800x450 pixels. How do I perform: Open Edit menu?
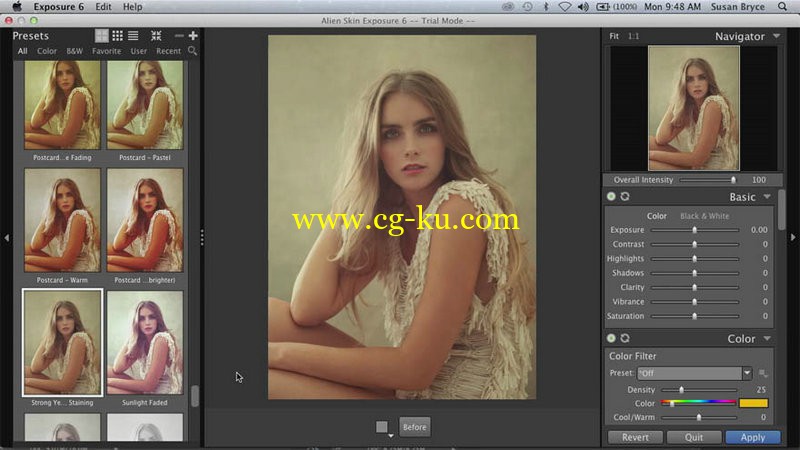pyautogui.click(x=103, y=7)
